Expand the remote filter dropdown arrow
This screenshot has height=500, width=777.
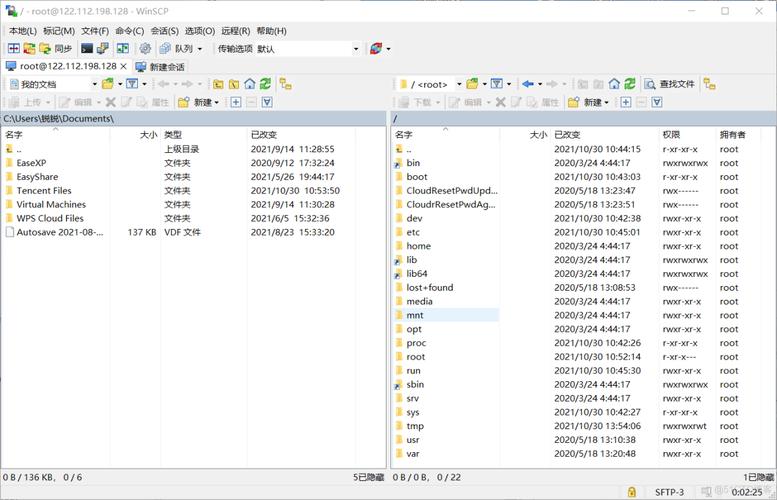[x=509, y=85]
